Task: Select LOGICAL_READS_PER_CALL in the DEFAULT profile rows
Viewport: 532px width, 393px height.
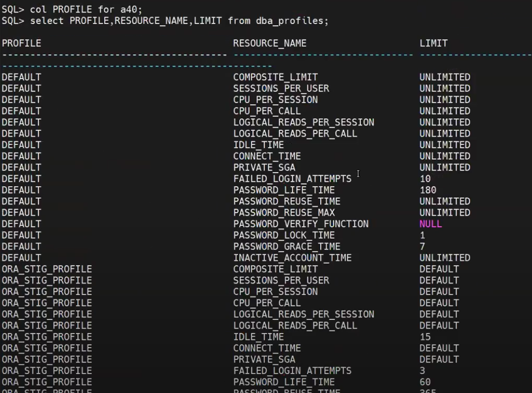Action: click(x=295, y=133)
